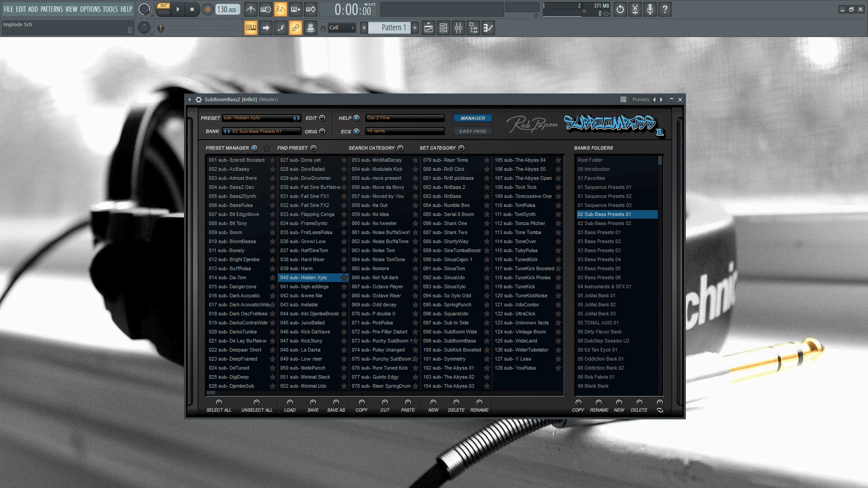The height and width of the screenshot is (488, 868).
Task: Open the audio editor scissors icon
Action: 635,9
